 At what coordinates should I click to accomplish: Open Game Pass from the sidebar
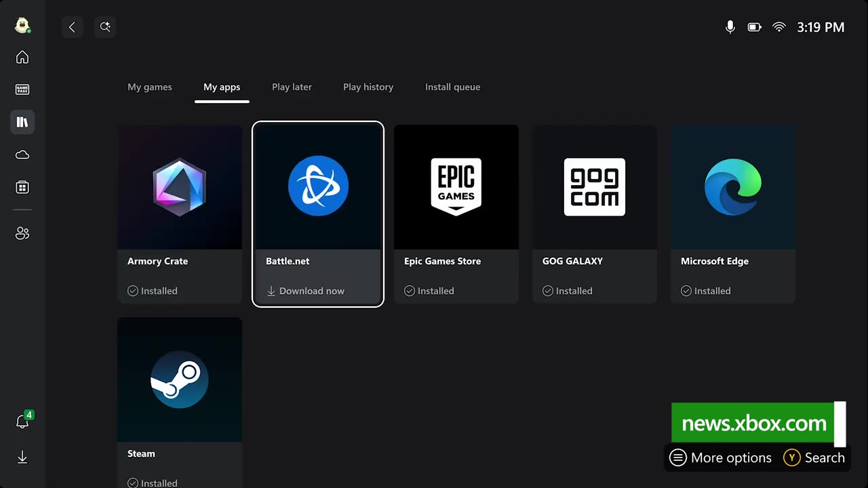pos(22,89)
